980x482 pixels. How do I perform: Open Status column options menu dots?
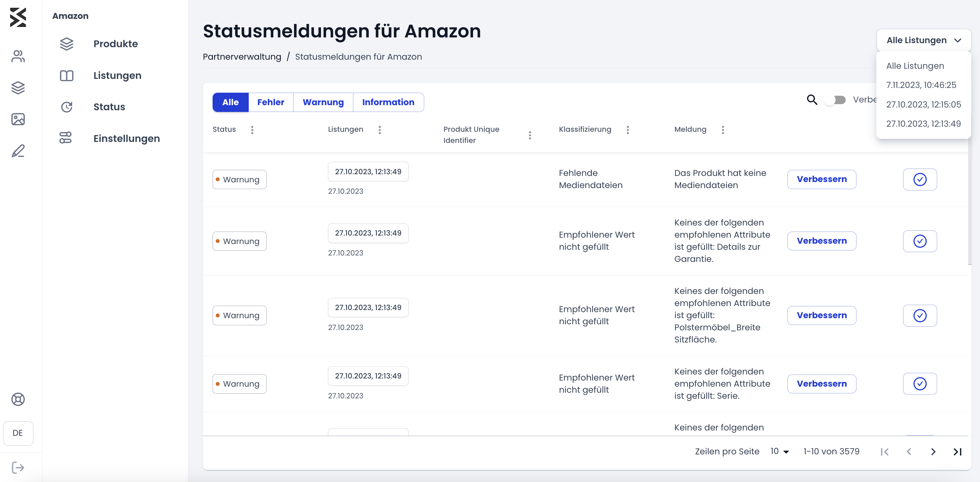point(252,130)
